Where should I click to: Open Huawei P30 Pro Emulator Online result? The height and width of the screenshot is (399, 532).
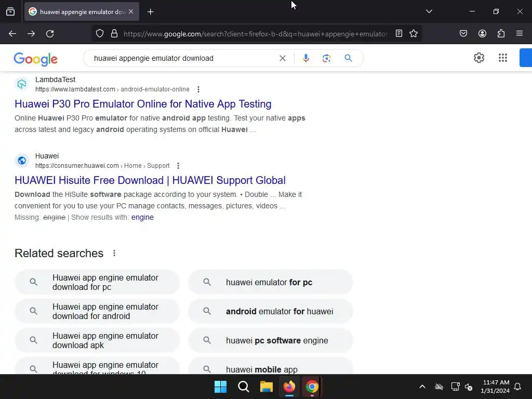pyautogui.click(x=143, y=104)
